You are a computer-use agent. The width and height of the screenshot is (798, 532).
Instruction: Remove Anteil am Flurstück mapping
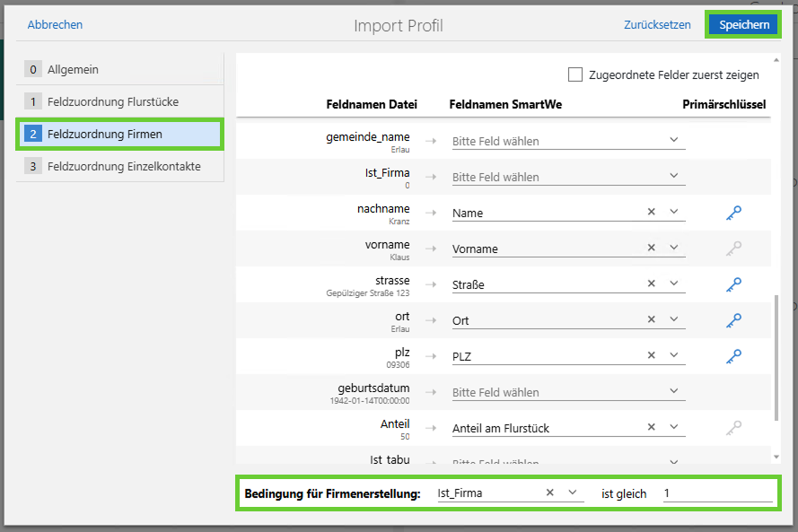point(651,426)
